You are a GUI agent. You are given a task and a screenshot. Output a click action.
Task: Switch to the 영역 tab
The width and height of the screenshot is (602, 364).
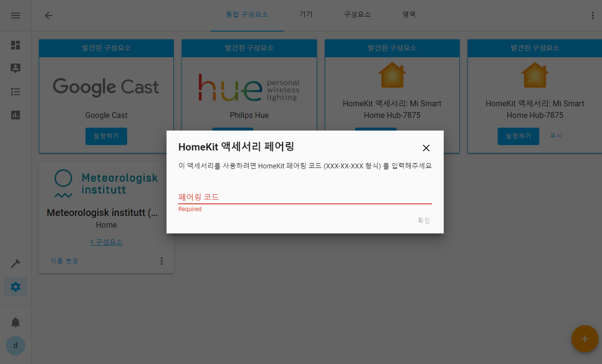(409, 15)
